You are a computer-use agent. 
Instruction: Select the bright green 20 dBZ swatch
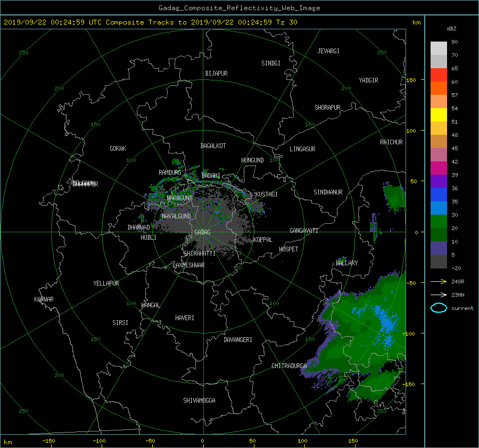(x=439, y=221)
